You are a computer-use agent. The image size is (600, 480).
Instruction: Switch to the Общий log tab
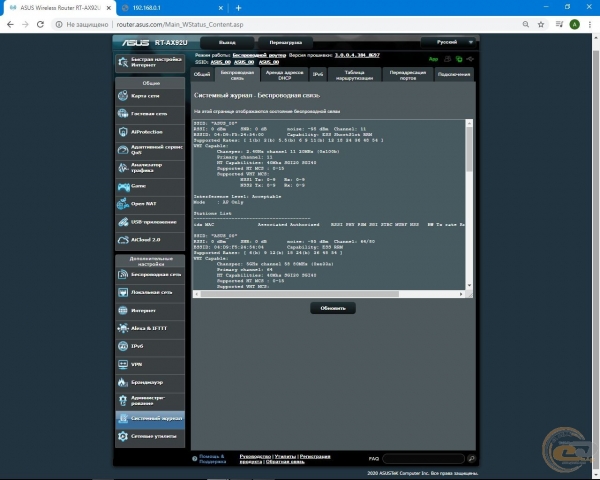202,74
